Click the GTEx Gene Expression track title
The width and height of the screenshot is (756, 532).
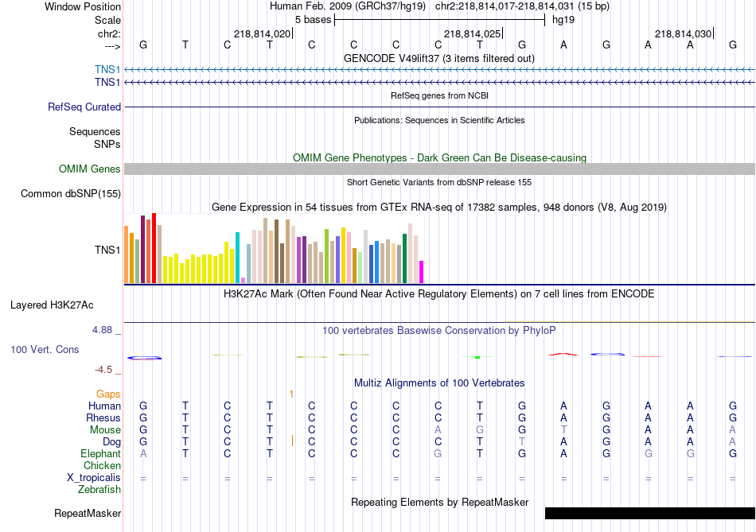click(x=439, y=208)
